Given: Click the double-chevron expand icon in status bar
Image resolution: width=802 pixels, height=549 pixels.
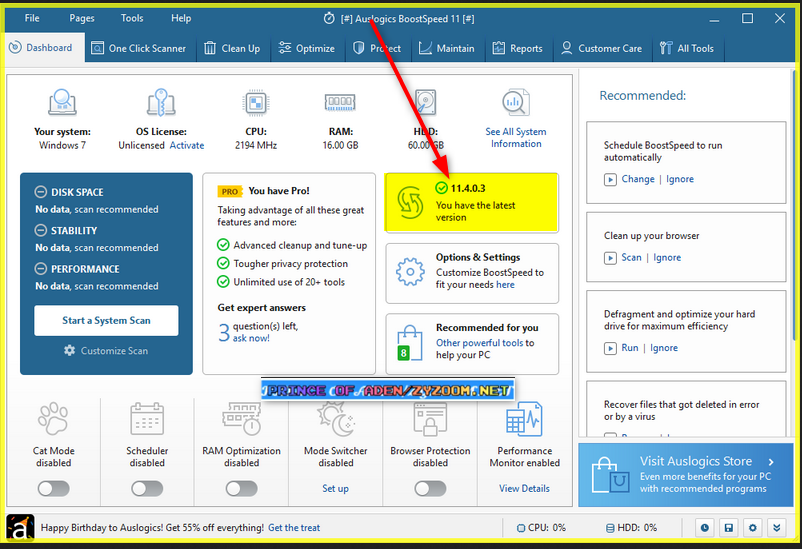Looking at the screenshot, I should point(776,528).
